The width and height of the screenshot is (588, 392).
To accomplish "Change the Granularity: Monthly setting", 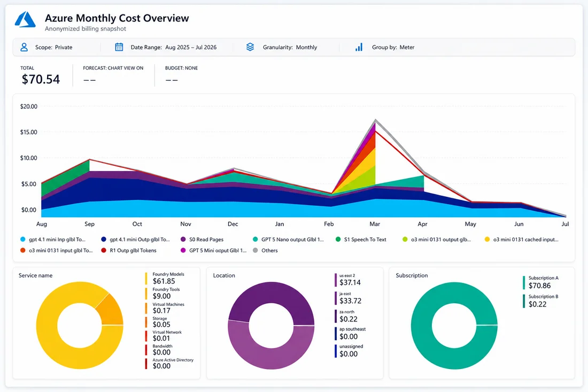I will pos(290,47).
